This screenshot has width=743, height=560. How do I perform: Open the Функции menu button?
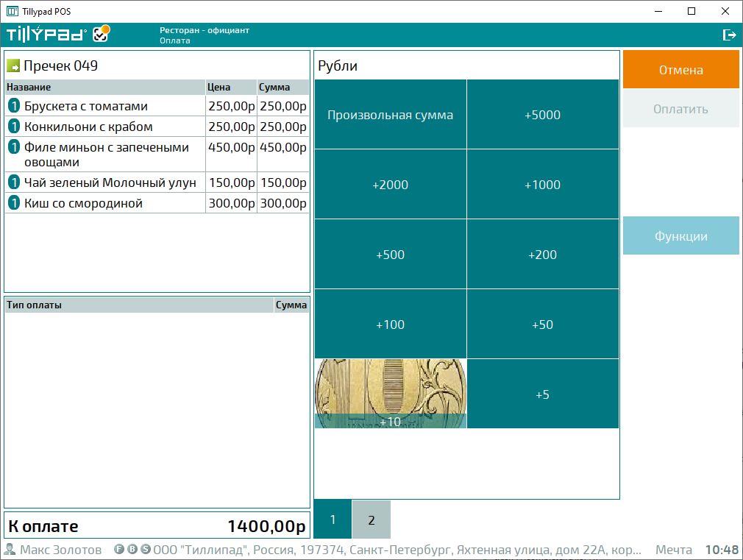tap(680, 236)
